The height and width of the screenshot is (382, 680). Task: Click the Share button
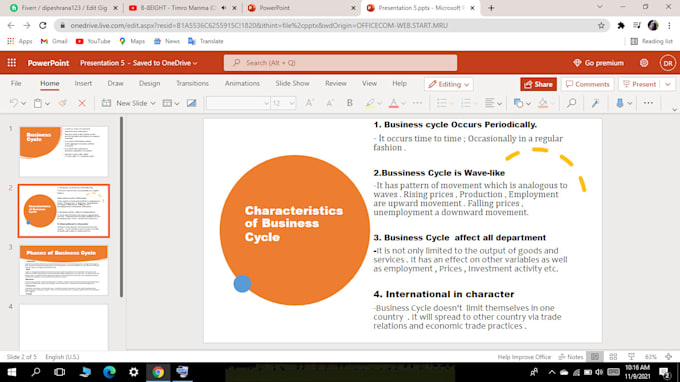pyautogui.click(x=538, y=84)
